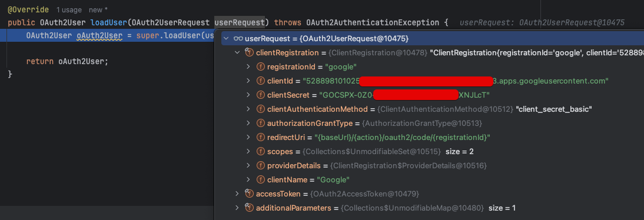Expand the providerDetails field
Viewport: 644px width, 220px height.
[248, 166]
